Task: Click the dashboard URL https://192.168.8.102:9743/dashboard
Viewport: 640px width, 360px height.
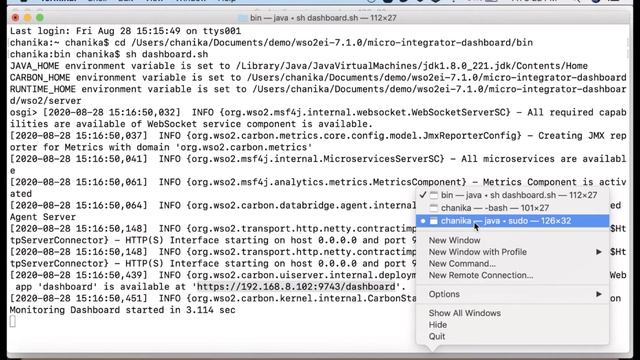Action: click(x=296, y=287)
